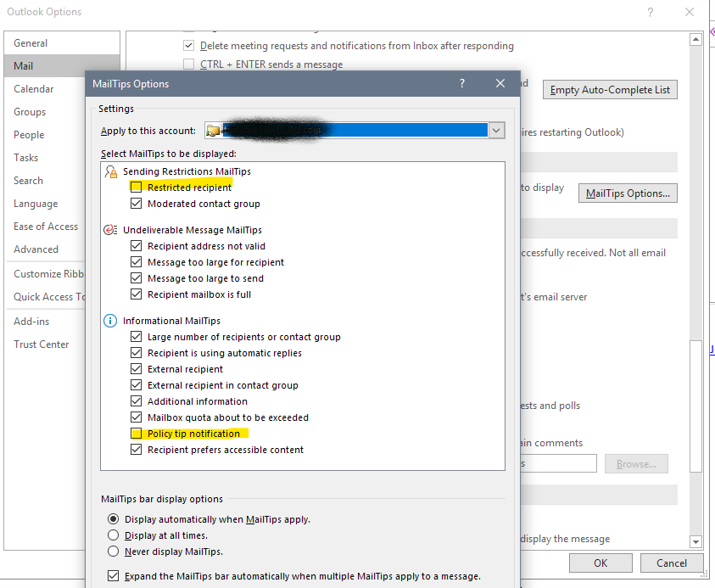715x588 pixels.
Task: Open the Apply to this account dropdown
Action: pos(496,131)
